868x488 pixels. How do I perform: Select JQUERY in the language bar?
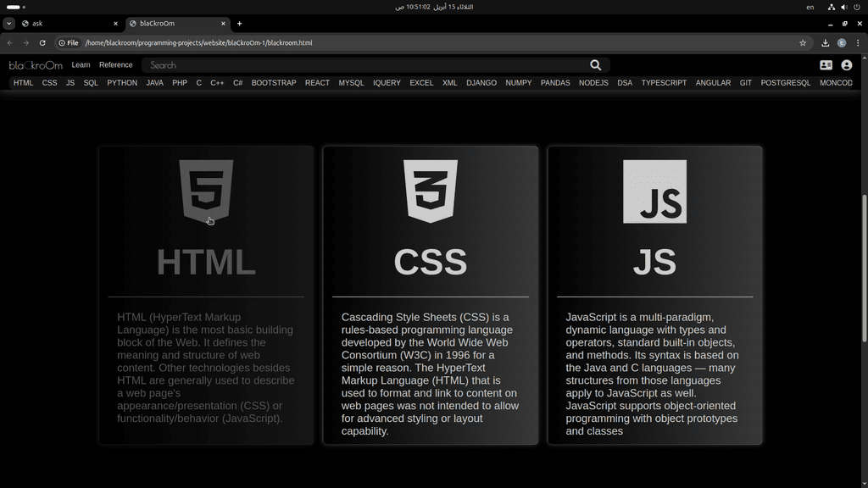387,83
